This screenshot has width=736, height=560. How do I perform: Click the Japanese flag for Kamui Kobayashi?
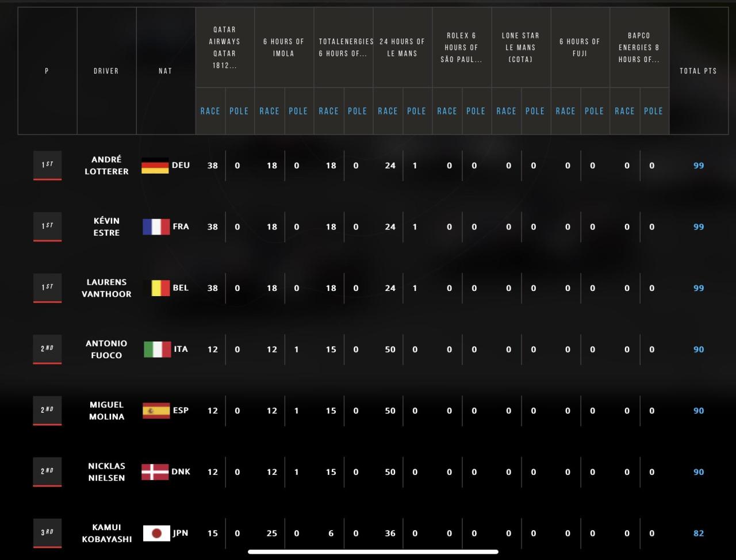click(156, 534)
